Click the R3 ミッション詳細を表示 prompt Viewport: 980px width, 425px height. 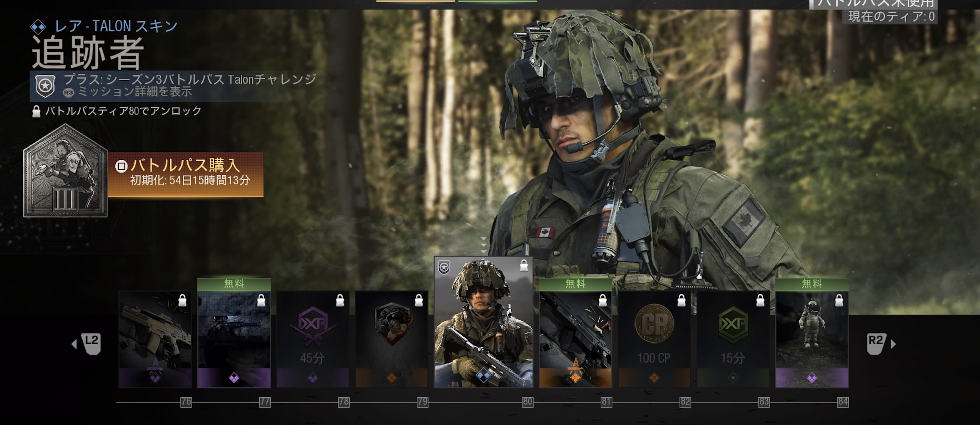point(128,92)
